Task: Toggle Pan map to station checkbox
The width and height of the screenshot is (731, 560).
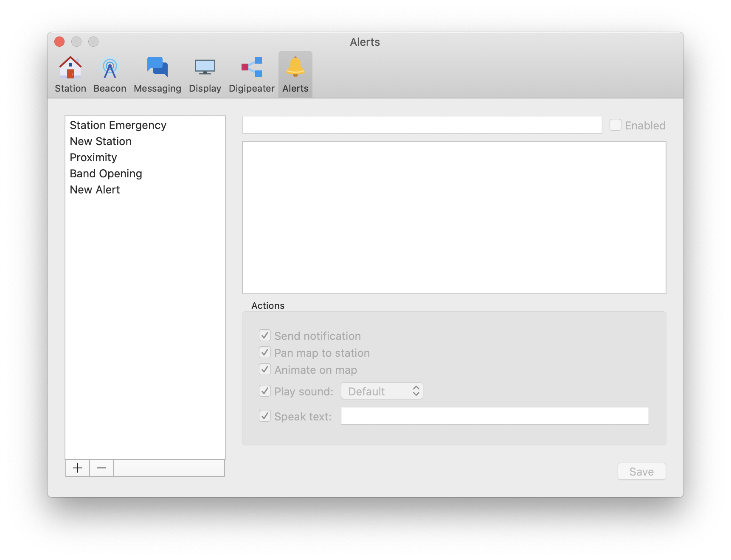Action: point(265,353)
